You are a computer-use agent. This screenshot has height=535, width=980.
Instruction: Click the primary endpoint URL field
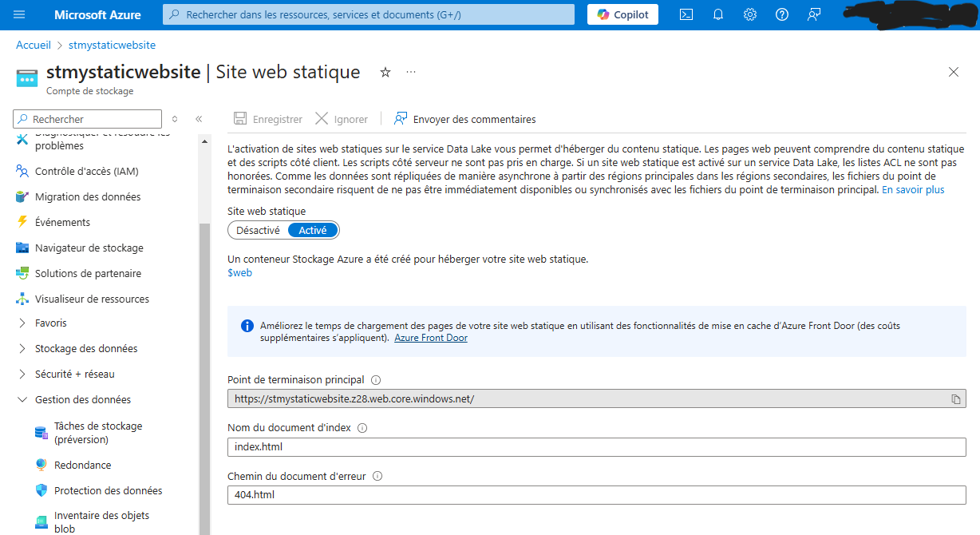tap(597, 399)
